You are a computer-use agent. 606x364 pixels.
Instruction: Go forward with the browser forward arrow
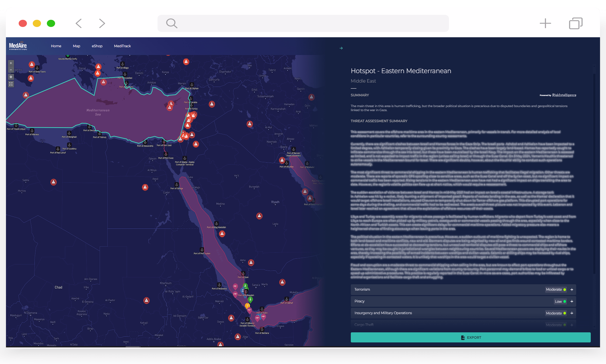pyautogui.click(x=102, y=24)
